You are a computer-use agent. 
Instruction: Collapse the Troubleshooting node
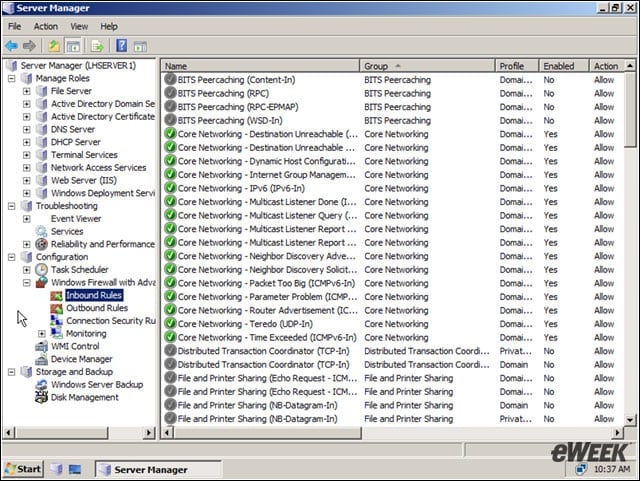[x=11, y=206]
